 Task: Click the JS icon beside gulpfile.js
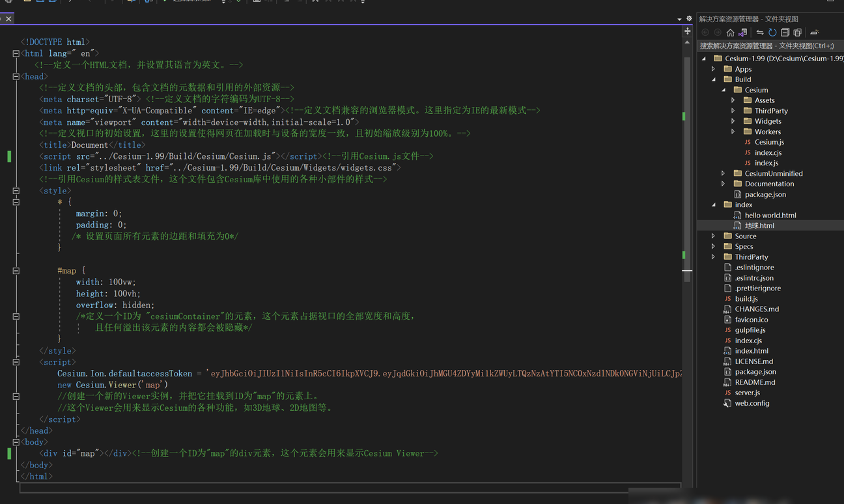(728, 330)
